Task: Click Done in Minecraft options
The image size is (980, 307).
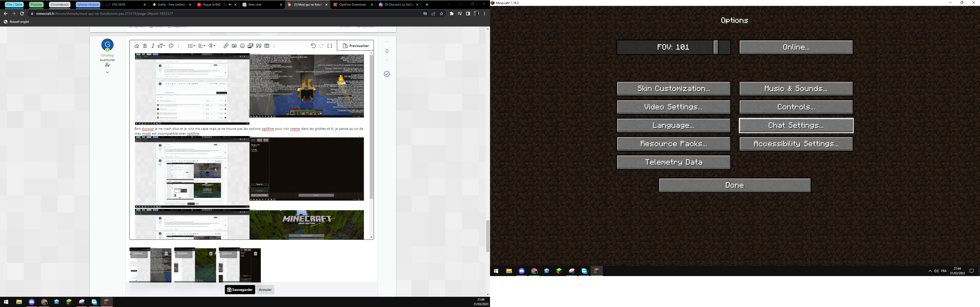Action: pos(735,185)
